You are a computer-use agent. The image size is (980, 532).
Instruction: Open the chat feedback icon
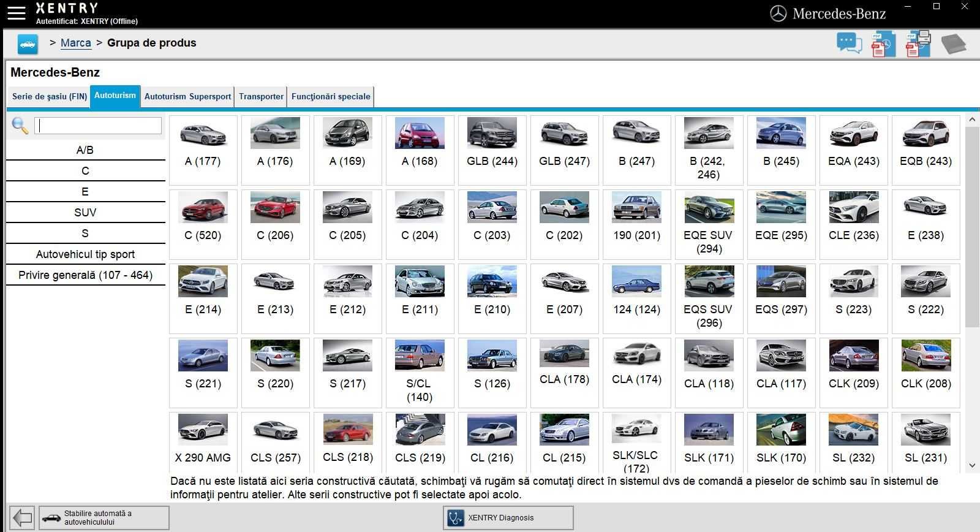tap(850, 44)
